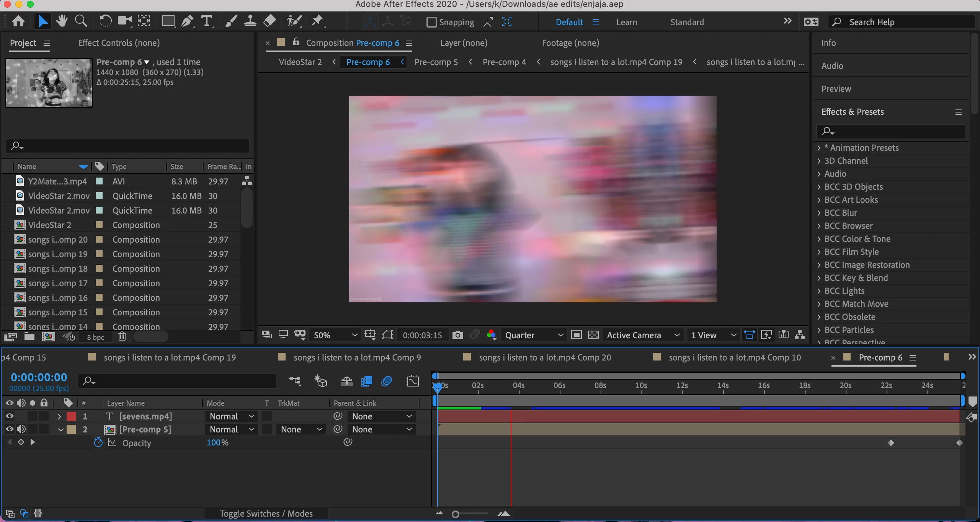This screenshot has height=522, width=980.
Task: Switch to Effect Controls tab
Action: pyautogui.click(x=119, y=43)
